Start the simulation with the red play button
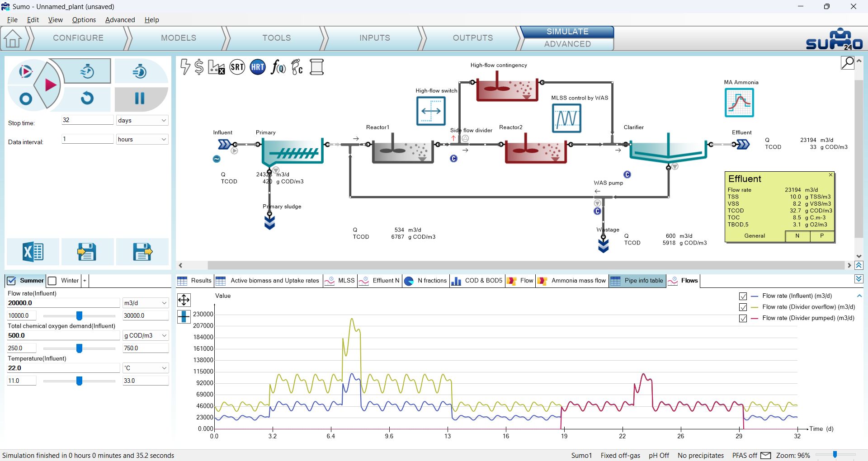Viewport: 868px width, 461px height. point(50,85)
